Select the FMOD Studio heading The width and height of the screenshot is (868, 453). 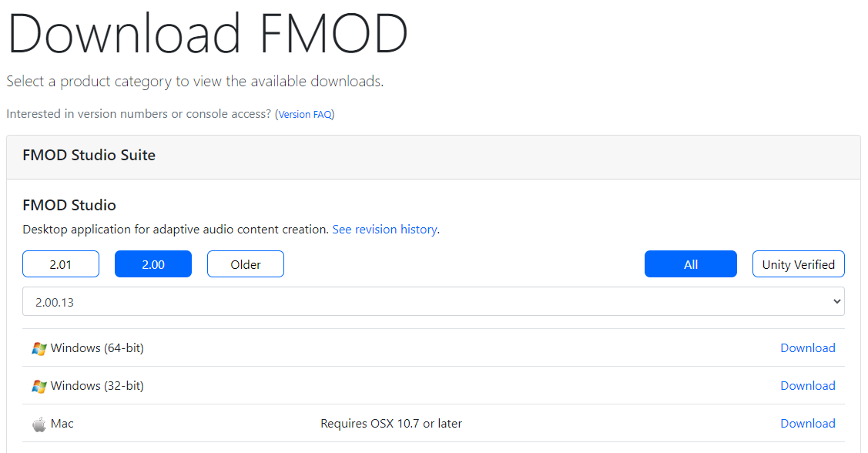(x=69, y=205)
